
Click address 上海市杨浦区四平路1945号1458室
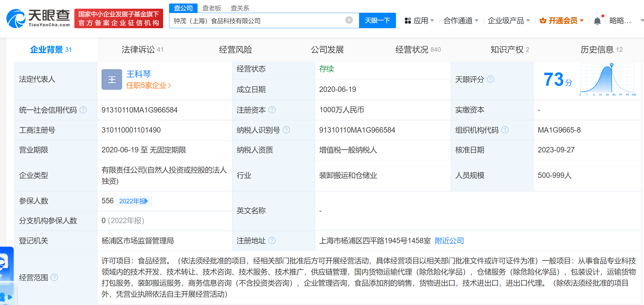(x=375, y=240)
